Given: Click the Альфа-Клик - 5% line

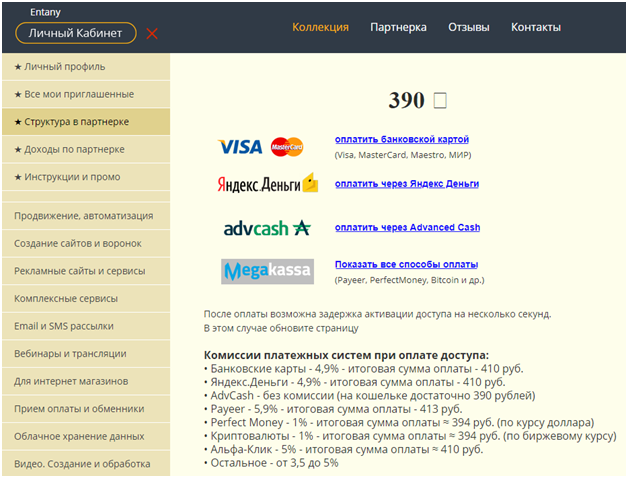Looking at the screenshot, I should click(x=344, y=450).
